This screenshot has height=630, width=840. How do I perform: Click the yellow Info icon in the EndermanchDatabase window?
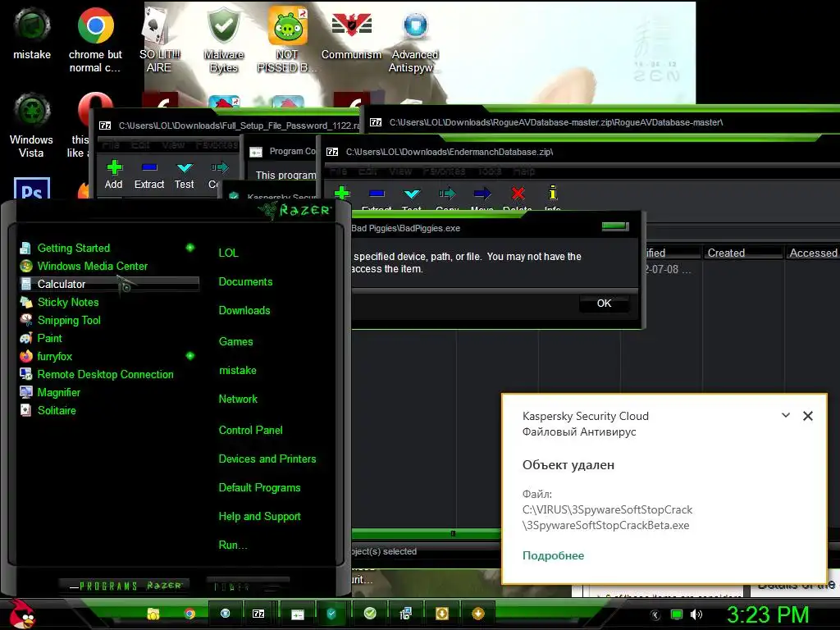(553, 192)
